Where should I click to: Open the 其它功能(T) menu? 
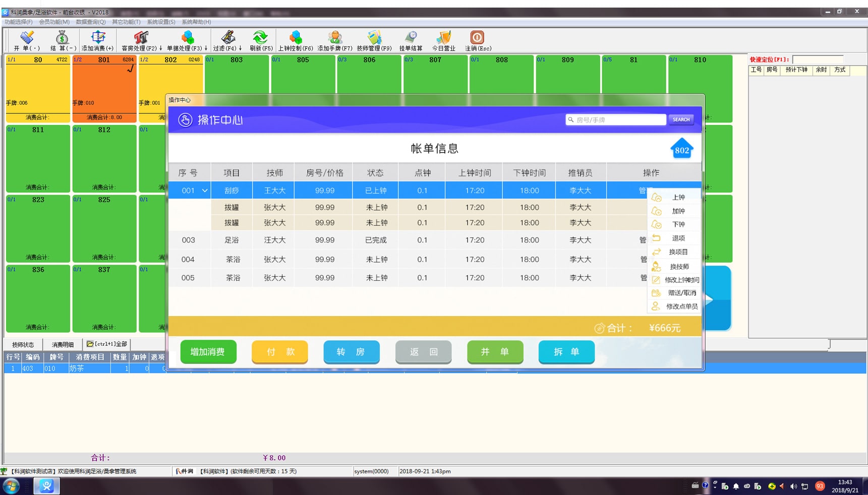coord(126,22)
